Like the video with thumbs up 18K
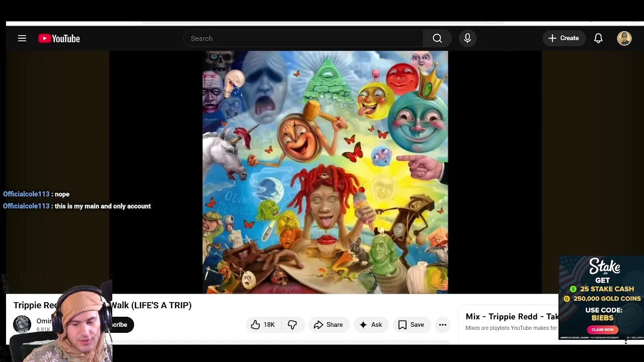The width and height of the screenshot is (644, 362). [263, 325]
